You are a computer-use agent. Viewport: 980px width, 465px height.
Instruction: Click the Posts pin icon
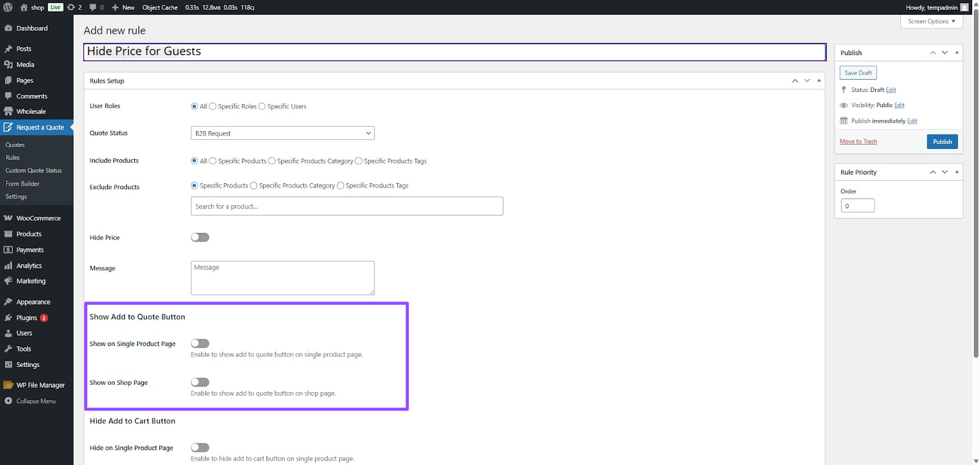click(x=8, y=49)
